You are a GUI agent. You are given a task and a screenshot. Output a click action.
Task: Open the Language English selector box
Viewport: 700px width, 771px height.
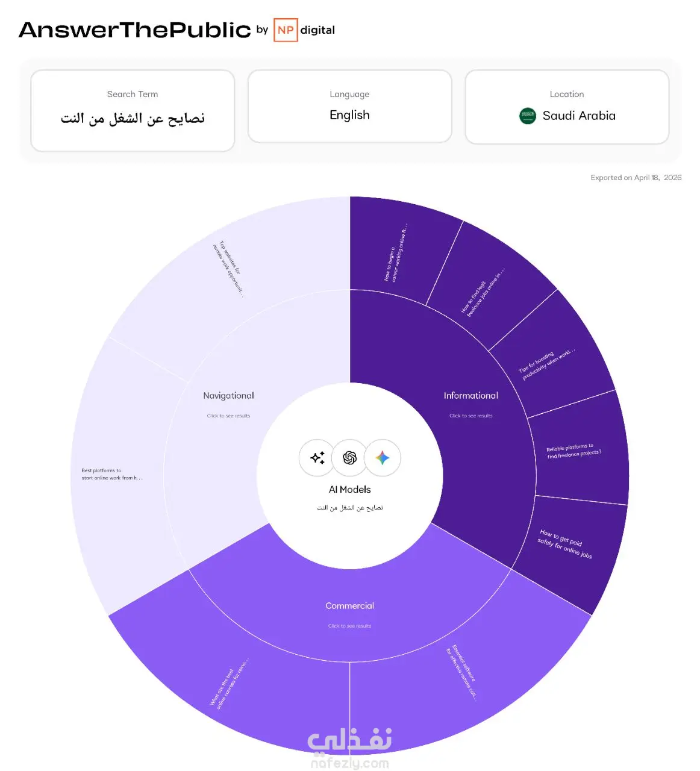[x=349, y=107]
